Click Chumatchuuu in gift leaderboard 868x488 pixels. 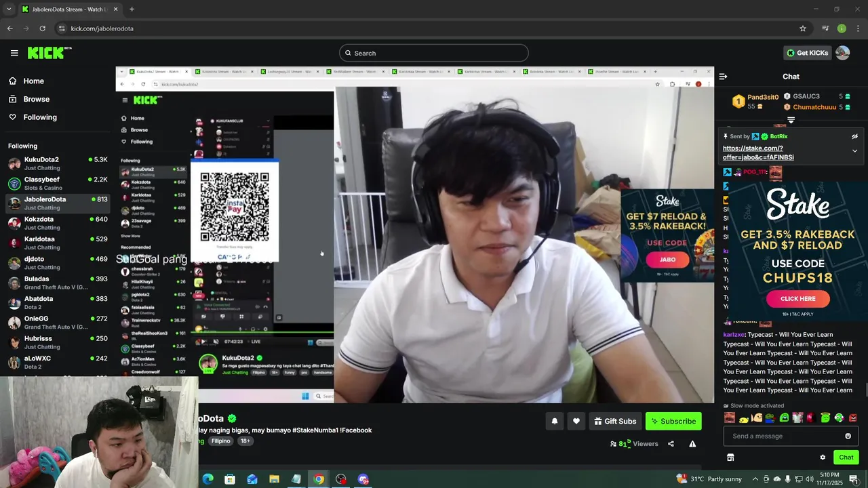[x=814, y=107]
